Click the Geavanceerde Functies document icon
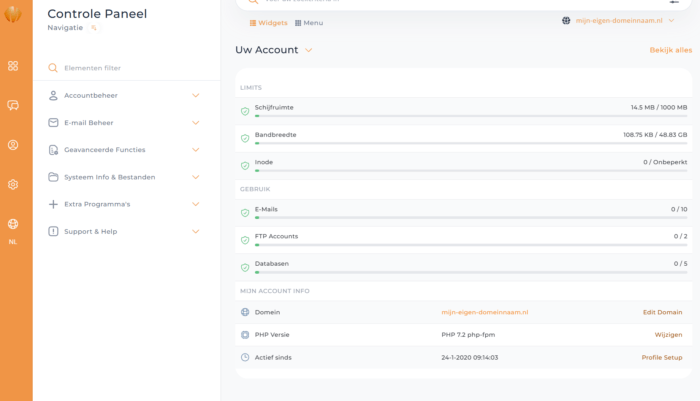 click(53, 150)
